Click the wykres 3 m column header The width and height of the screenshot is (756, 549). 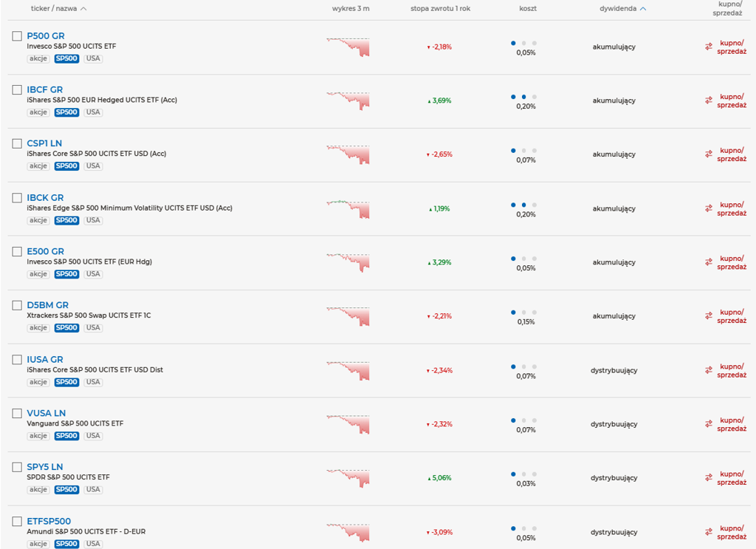pyautogui.click(x=351, y=9)
